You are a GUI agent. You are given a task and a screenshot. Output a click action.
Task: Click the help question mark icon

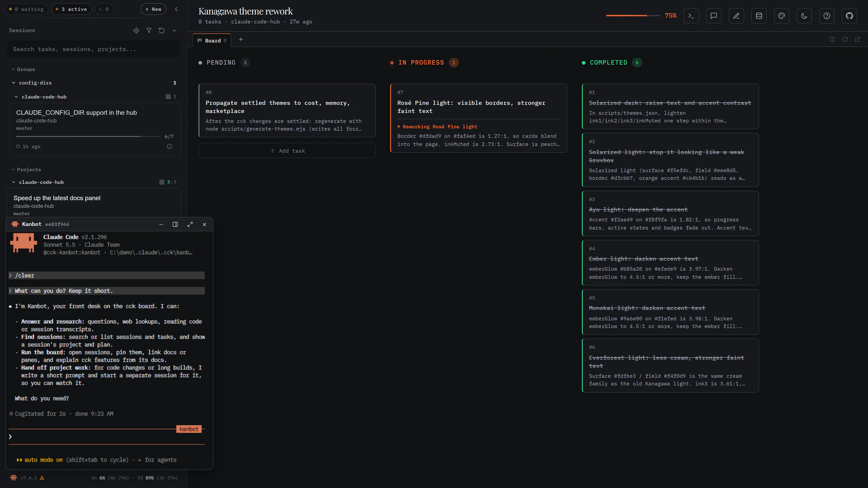point(826,16)
